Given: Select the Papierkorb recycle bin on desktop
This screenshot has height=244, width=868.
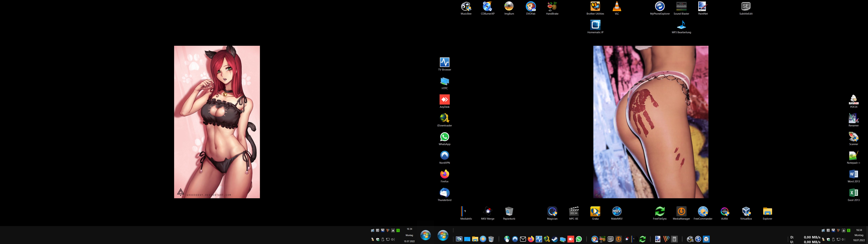Looking at the screenshot, I should pyautogui.click(x=509, y=213).
